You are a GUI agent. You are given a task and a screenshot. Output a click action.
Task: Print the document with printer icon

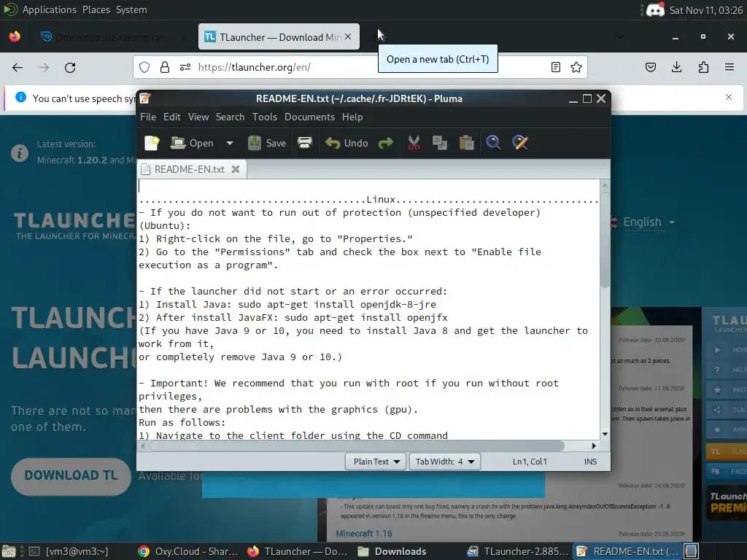[x=305, y=143]
